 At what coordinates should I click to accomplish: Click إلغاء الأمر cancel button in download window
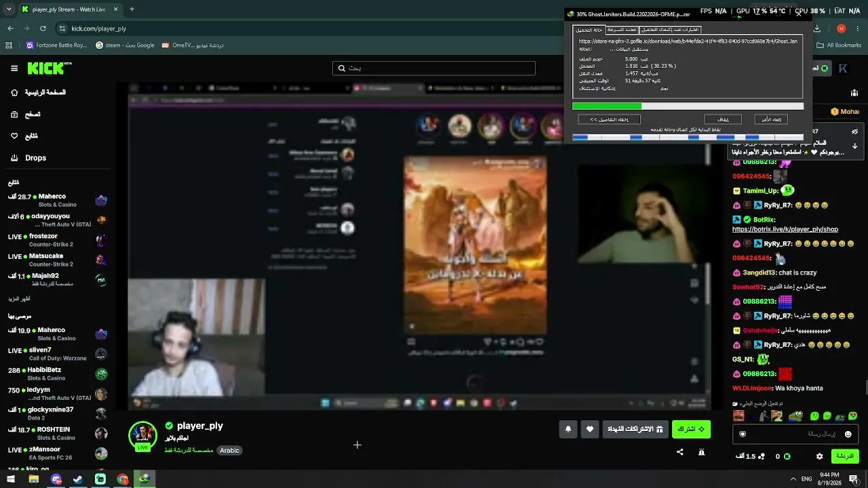[x=771, y=119]
